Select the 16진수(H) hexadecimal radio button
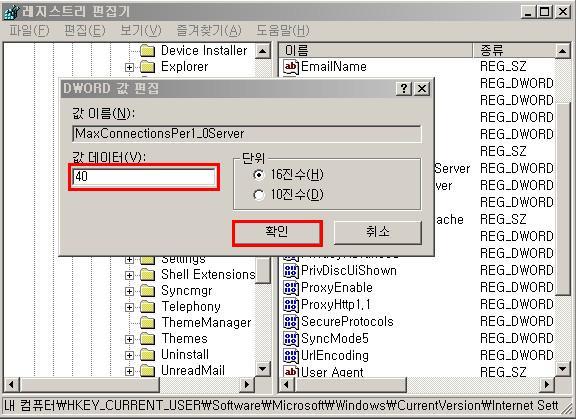Screen dimensions: 576x419 [x=259, y=175]
